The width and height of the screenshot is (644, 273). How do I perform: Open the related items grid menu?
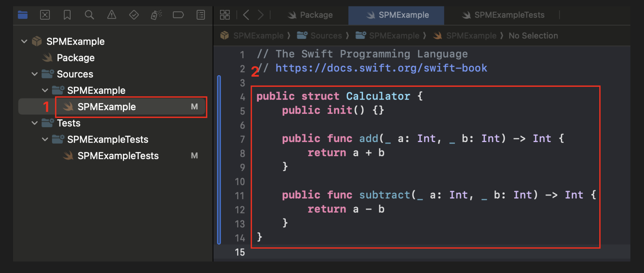click(225, 15)
